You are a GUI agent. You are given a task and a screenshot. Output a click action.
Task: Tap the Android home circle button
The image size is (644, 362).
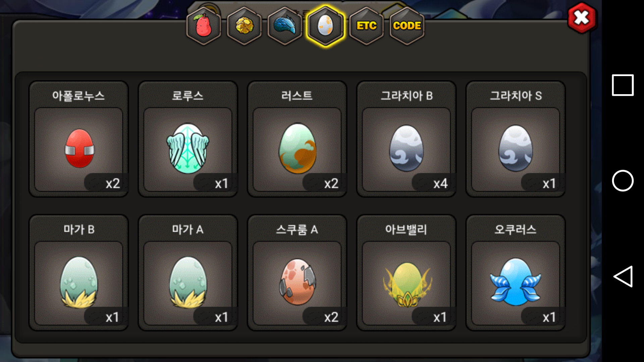point(623,181)
